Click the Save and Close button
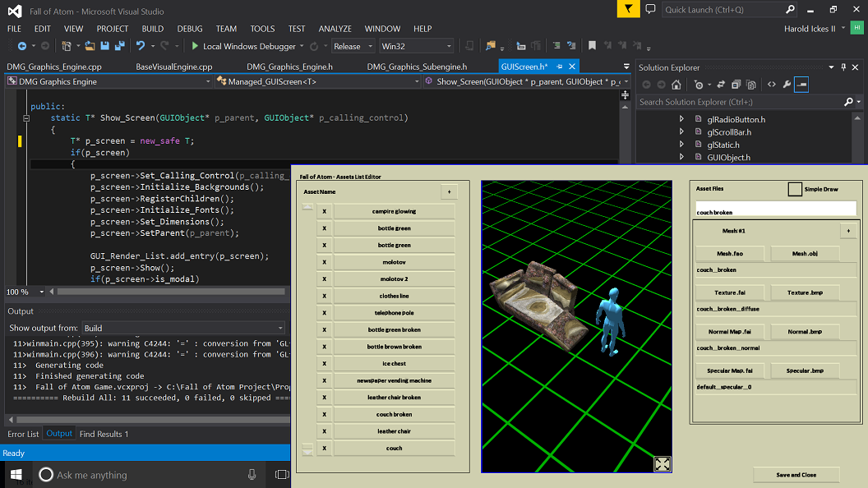868x488 pixels. [x=796, y=475]
